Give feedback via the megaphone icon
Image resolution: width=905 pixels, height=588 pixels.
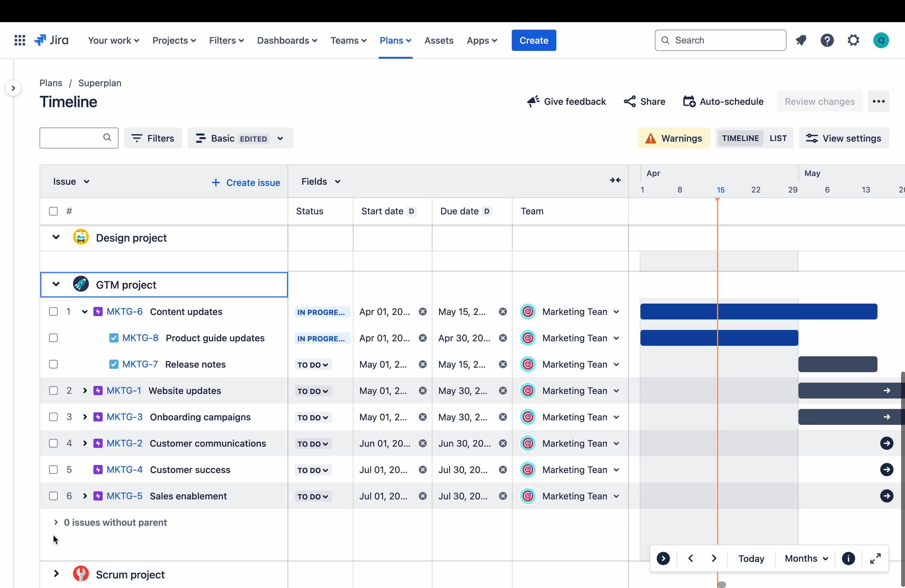566,101
